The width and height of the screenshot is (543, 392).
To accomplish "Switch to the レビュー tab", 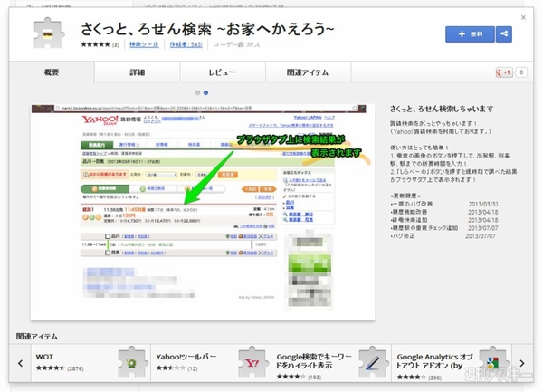I will pyautogui.click(x=223, y=72).
